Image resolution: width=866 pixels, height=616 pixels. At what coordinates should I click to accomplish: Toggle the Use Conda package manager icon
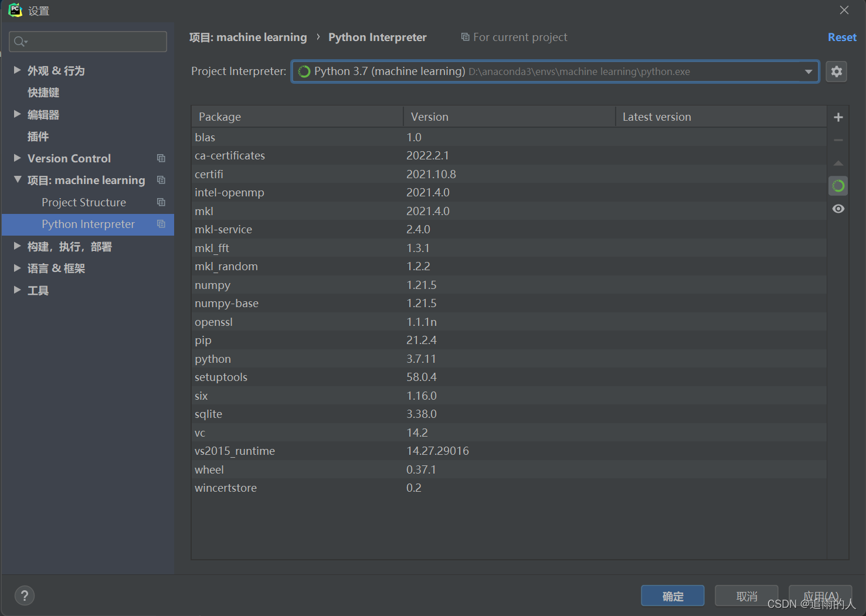click(x=838, y=186)
